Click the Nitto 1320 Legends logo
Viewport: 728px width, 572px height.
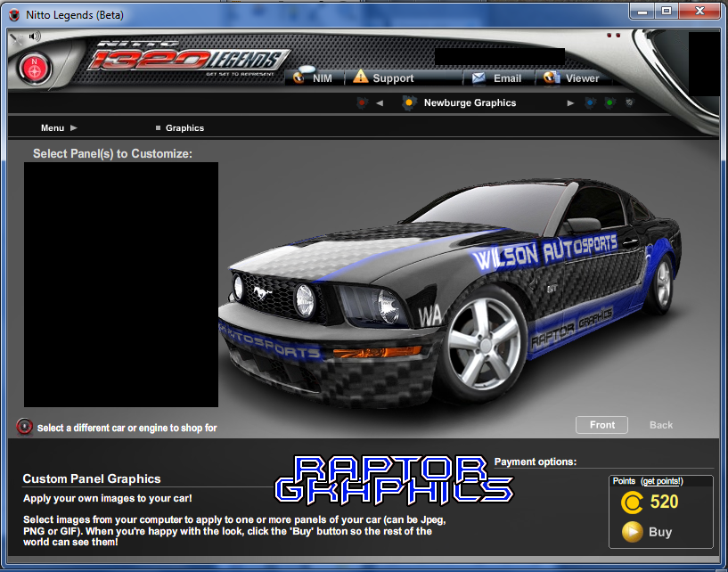(x=189, y=58)
